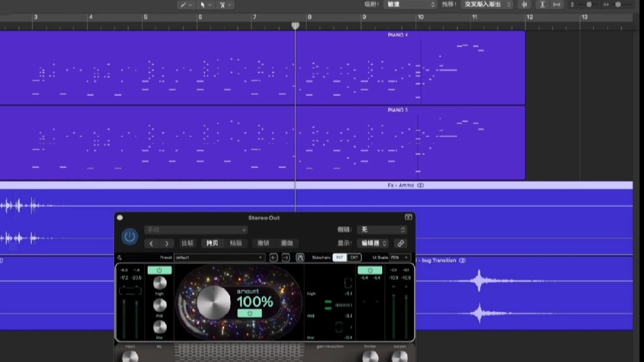The width and height of the screenshot is (644, 362).
Task: Switch sidechain to INT
Action: point(340,258)
